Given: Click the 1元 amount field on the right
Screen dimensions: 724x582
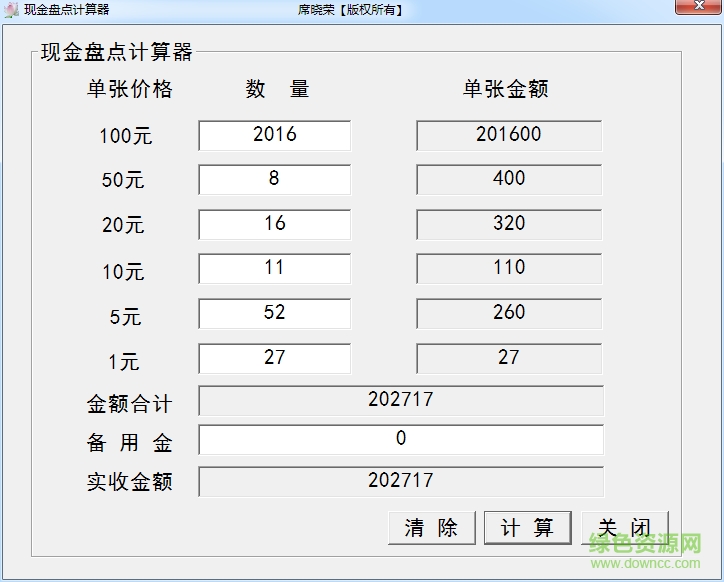Looking at the screenshot, I should (509, 358).
